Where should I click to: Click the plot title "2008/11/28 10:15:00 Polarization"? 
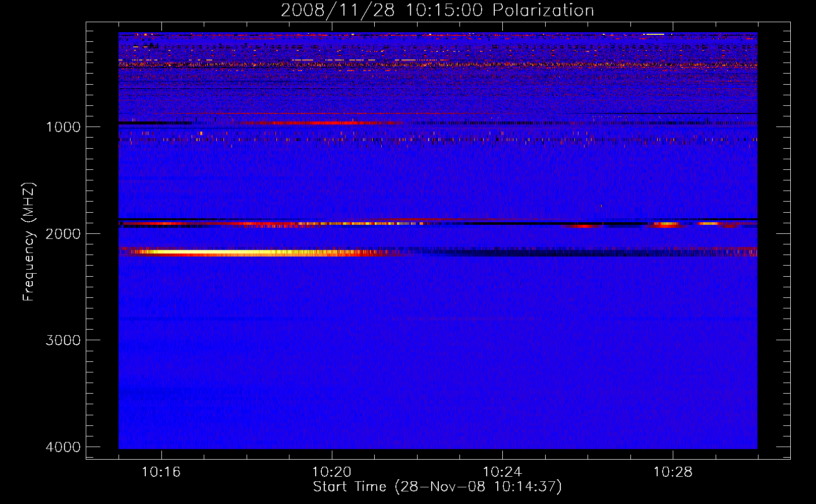(x=437, y=10)
